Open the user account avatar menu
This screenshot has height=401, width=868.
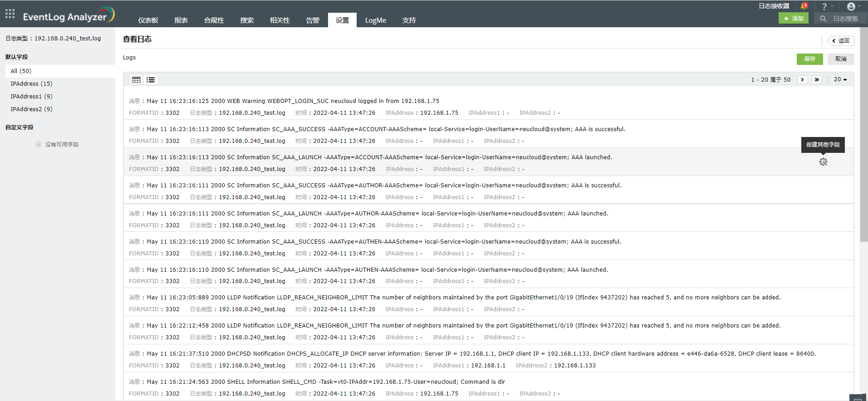tap(851, 6)
